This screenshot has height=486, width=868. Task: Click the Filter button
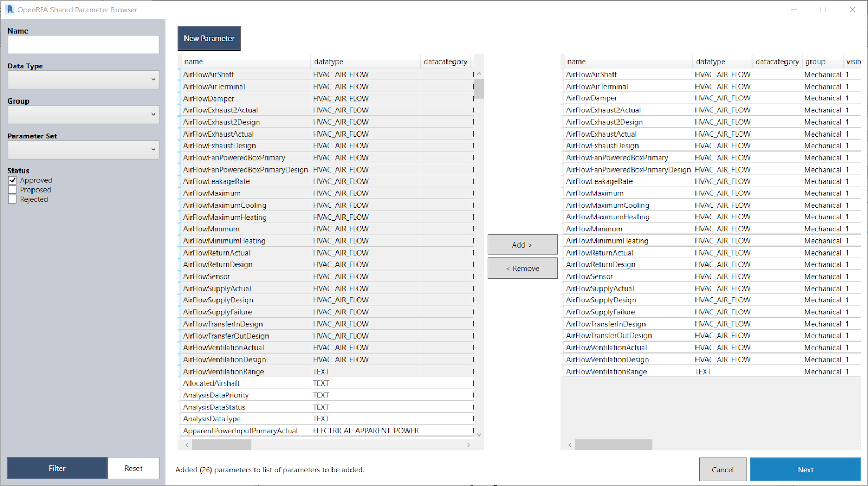(57, 468)
